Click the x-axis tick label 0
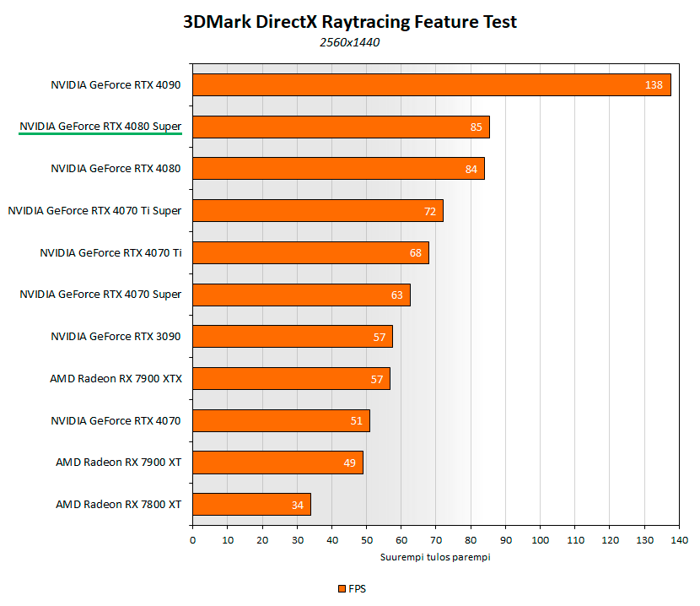 pyautogui.click(x=192, y=540)
